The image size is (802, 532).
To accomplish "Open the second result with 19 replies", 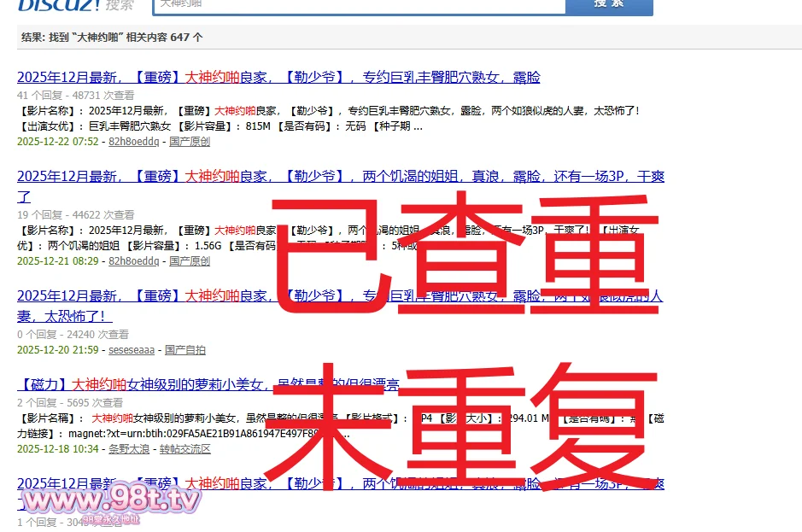I will [x=340, y=177].
